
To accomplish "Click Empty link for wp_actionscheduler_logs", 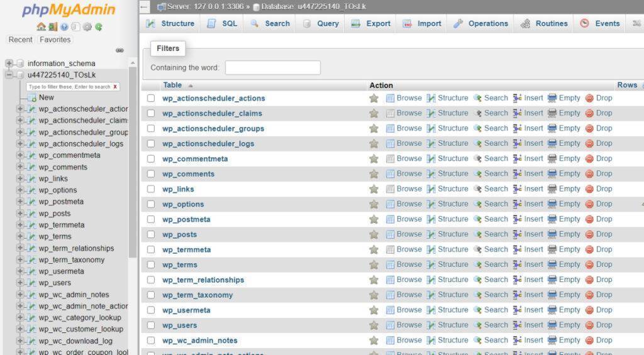I will point(569,143).
